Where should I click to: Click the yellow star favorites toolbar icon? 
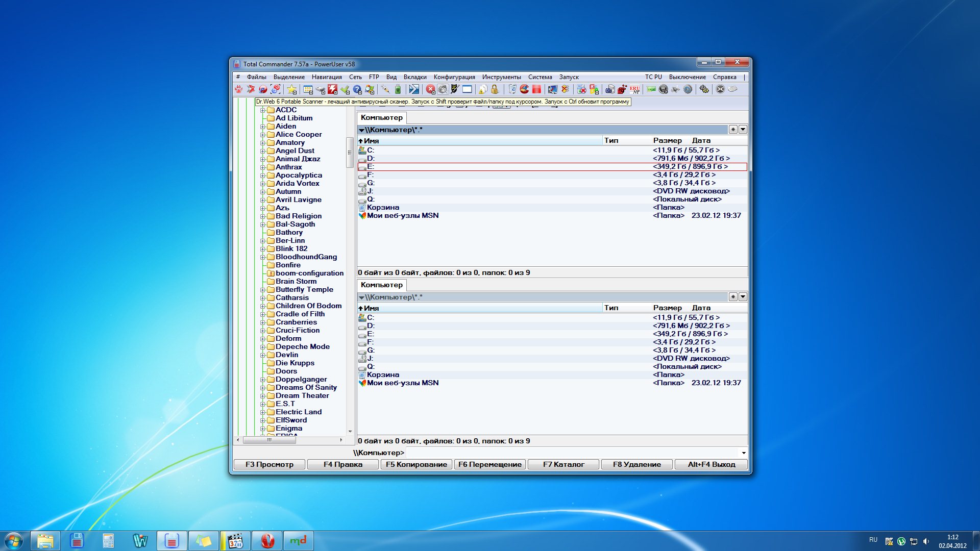(291, 89)
